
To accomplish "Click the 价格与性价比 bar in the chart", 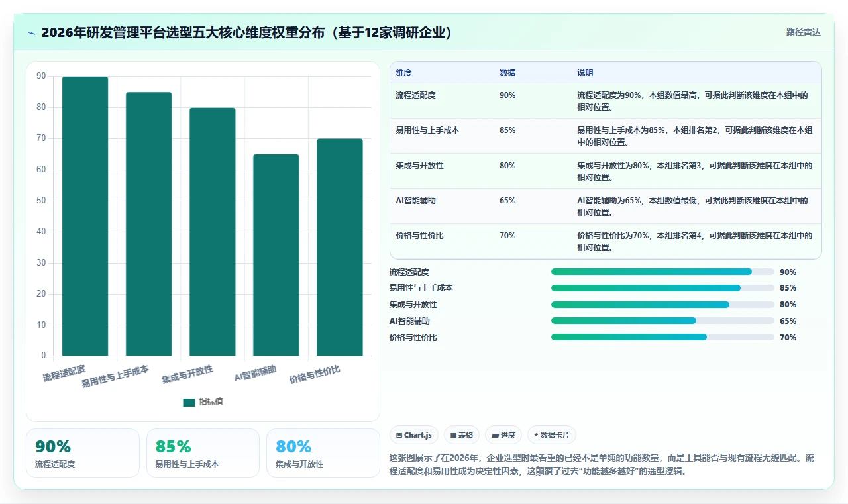I will click(339, 247).
